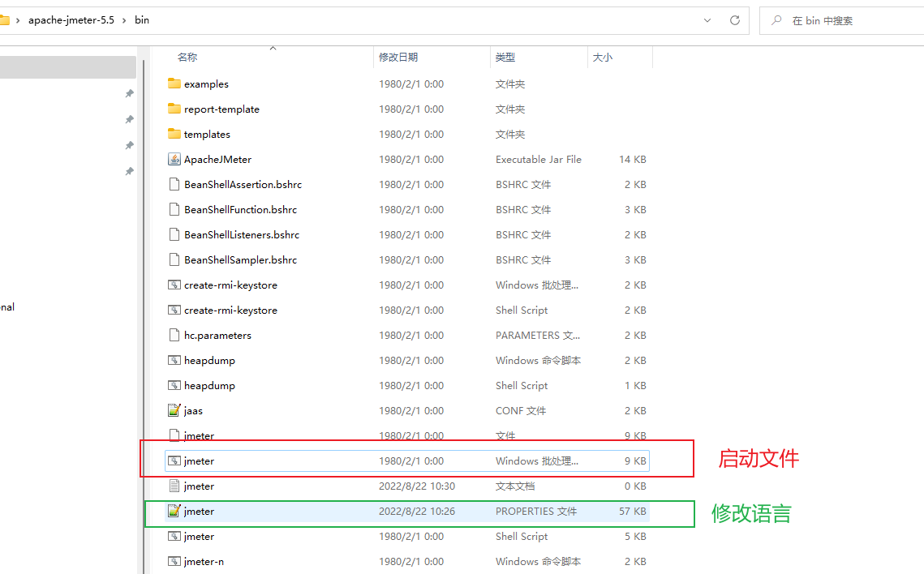Click the 0 KB size cell
The width and height of the screenshot is (924, 574).
point(636,486)
